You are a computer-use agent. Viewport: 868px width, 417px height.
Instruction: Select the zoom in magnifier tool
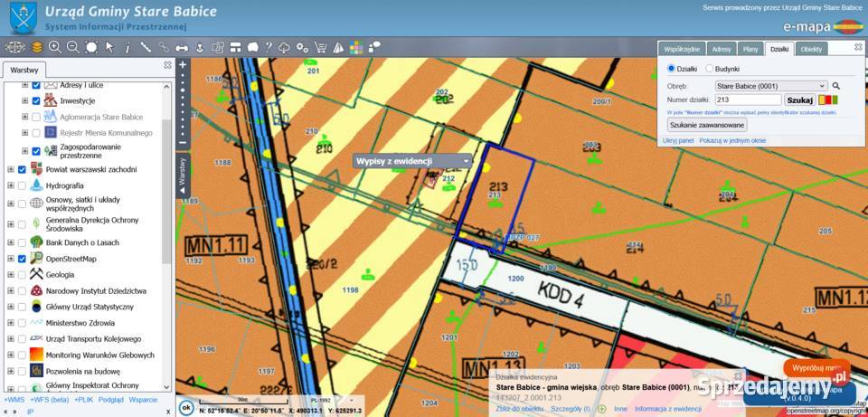pyautogui.click(x=55, y=47)
